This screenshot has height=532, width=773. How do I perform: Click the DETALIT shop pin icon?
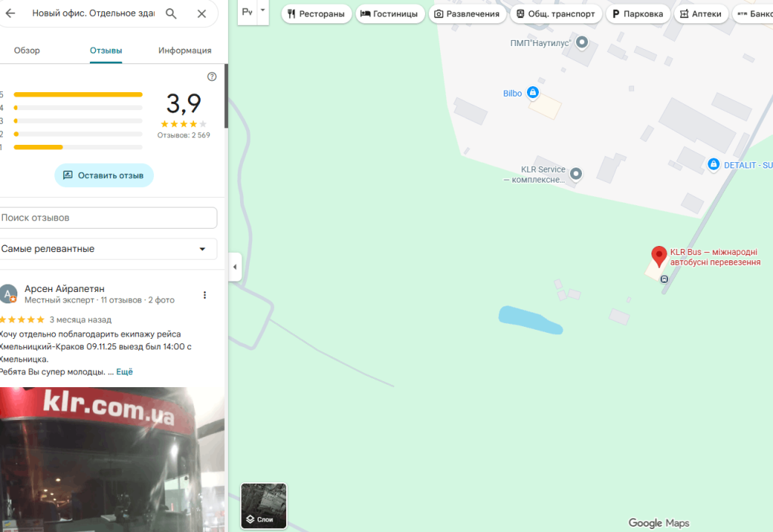[x=713, y=164]
